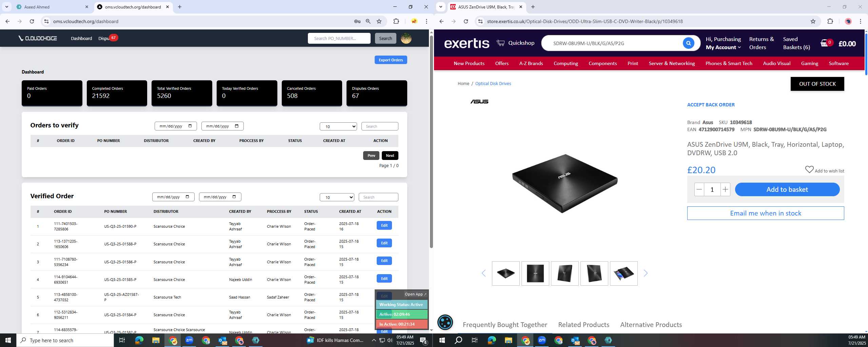Bookmark the Exertis page with star icon
This screenshot has width=868, height=347.
point(813,21)
